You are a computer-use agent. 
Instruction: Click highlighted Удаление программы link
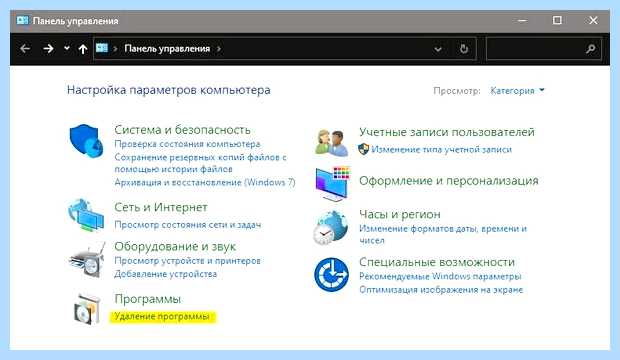tap(162, 316)
